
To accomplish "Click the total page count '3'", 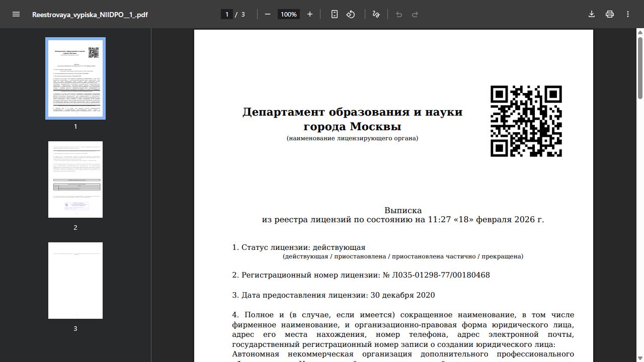I will [243, 14].
